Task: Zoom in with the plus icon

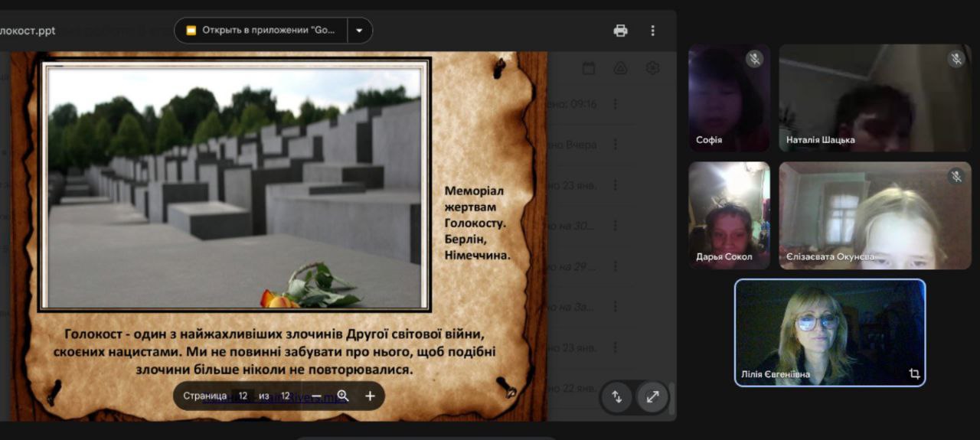Action: [x=370, y=396]
